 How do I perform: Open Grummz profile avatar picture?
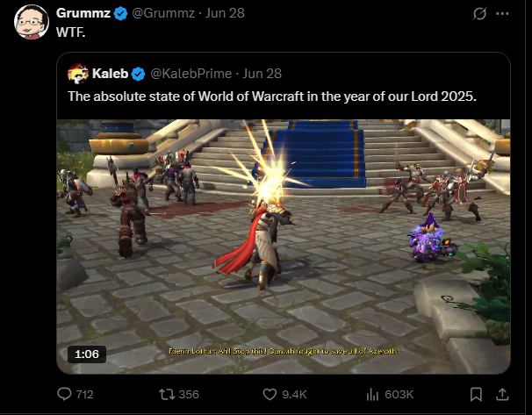click(x=32, y=22)
